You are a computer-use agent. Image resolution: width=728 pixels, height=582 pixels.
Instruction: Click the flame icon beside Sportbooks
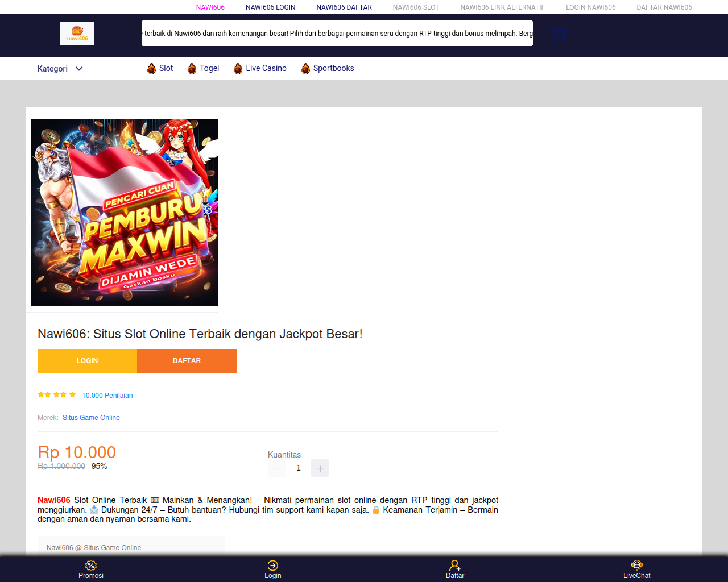[x=305, y=69]
